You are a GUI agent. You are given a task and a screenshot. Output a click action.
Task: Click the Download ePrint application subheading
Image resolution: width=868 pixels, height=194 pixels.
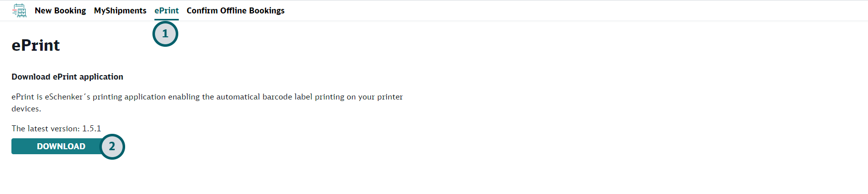coord(68,77)
